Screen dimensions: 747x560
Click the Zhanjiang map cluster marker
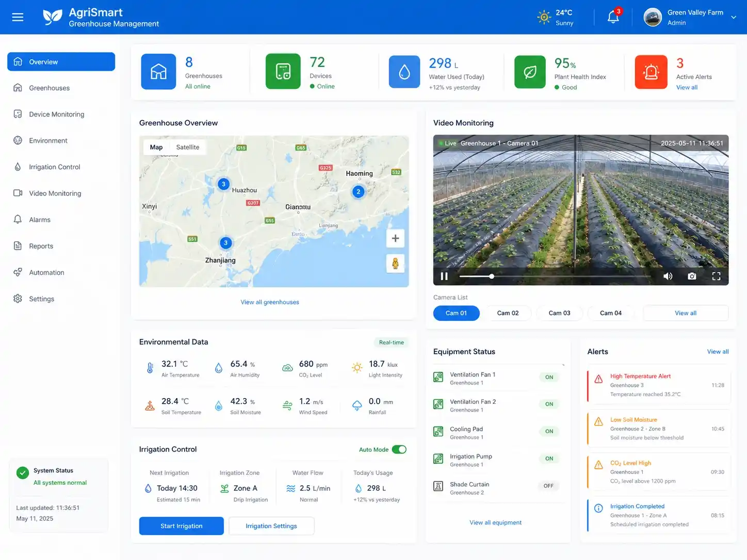[225, 243]
